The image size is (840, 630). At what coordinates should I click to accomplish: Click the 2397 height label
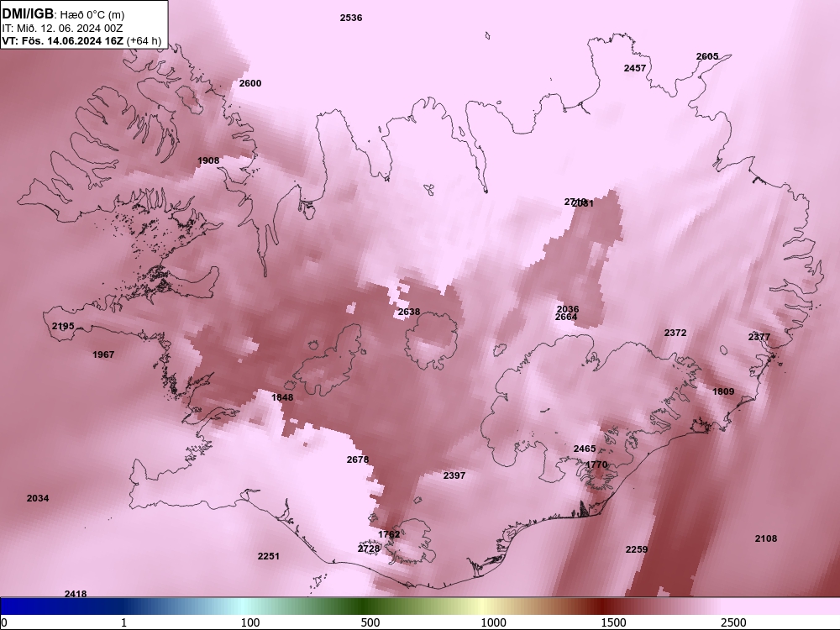coord(454,475)
